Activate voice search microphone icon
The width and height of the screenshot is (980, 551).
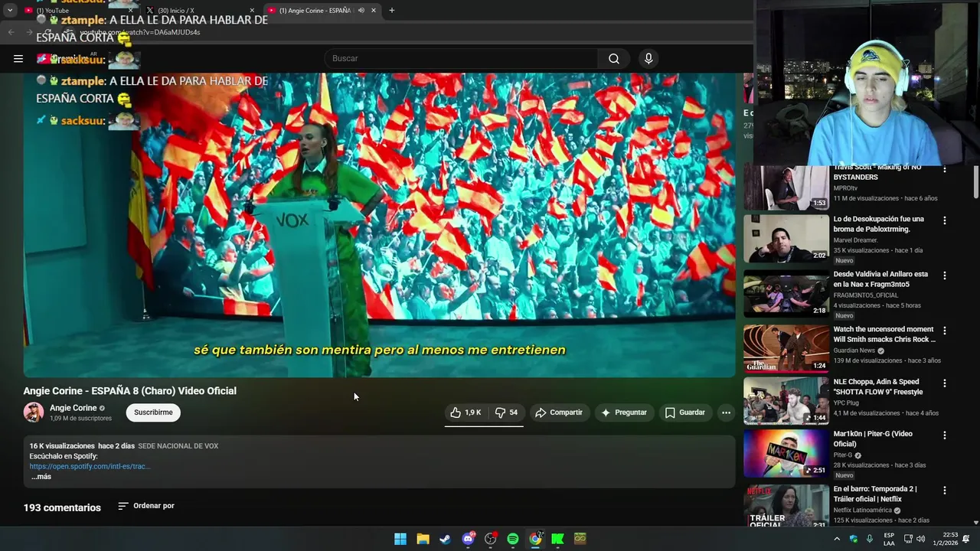pyautogui.click(x=648, y=59)
